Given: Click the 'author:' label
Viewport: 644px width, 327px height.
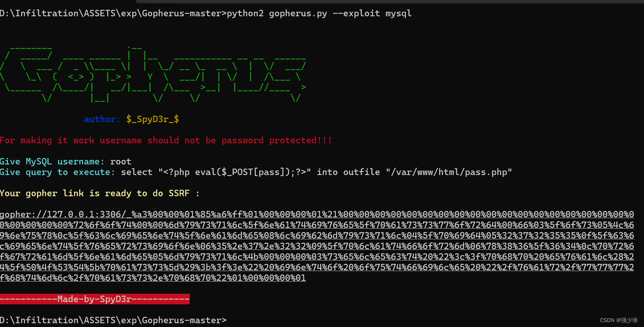Looking at the screenshot, I should click(102, 119).
